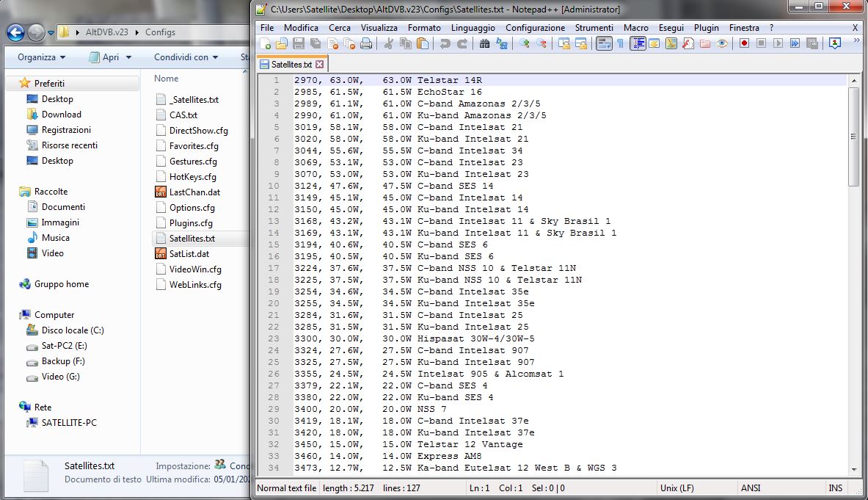This screenshot has width=868, height=500.
Task: Click the Close document toolbar icon
Action: [332, 44]
